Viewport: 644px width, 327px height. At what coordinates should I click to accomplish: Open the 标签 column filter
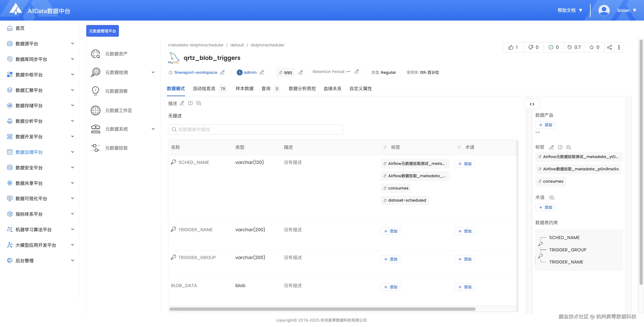pyautogui.click(x=385, y=147)
